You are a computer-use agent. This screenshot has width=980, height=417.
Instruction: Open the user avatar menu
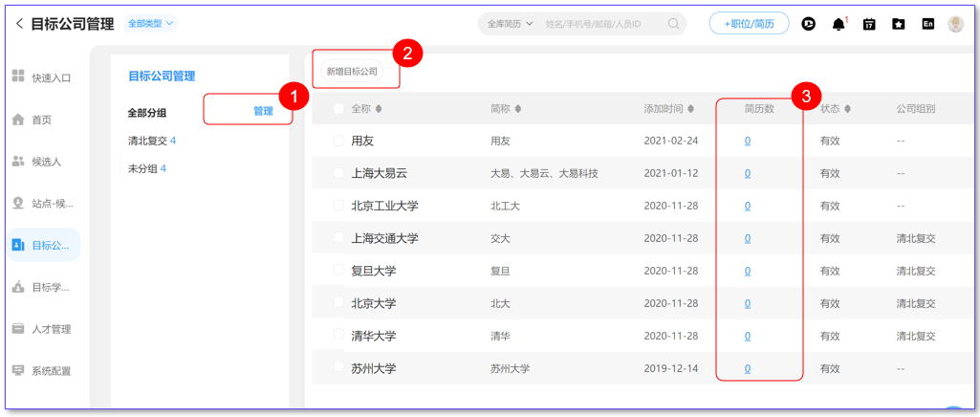pyautogui.click(x=956, y=24)
